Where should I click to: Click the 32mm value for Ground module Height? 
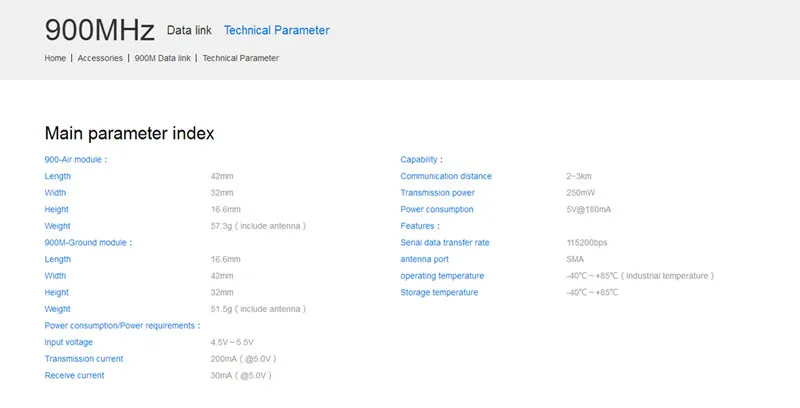coord(222,293)
